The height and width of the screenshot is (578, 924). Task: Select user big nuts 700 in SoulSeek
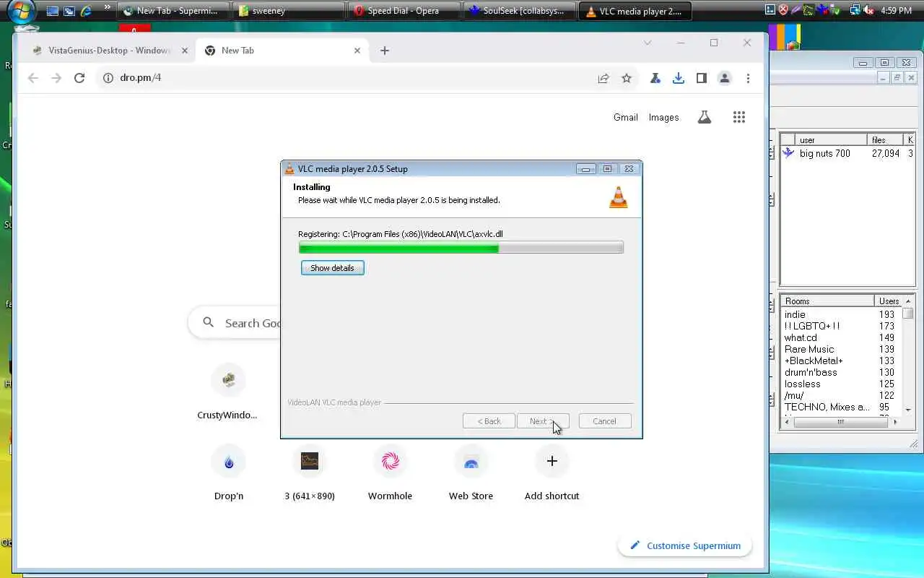point(824,153)
